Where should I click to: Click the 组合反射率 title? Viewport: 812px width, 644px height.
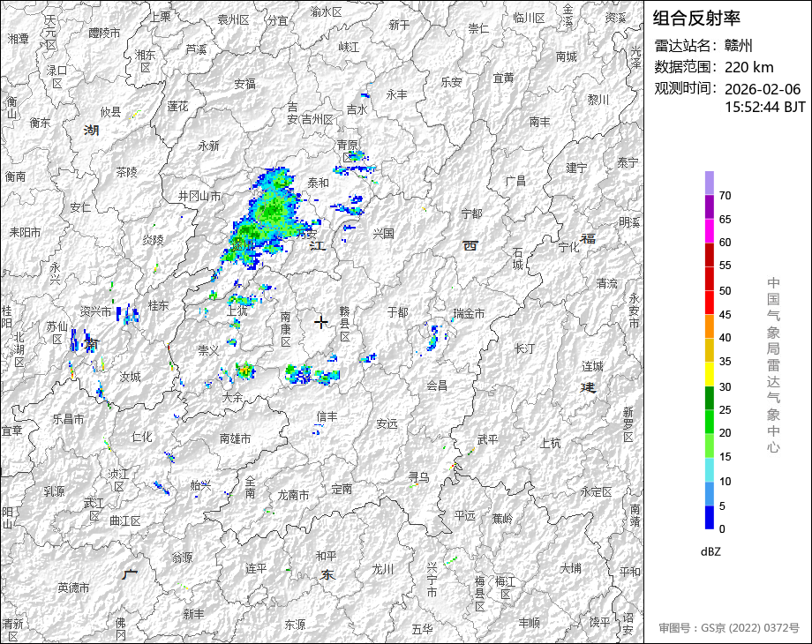point(696,19)
